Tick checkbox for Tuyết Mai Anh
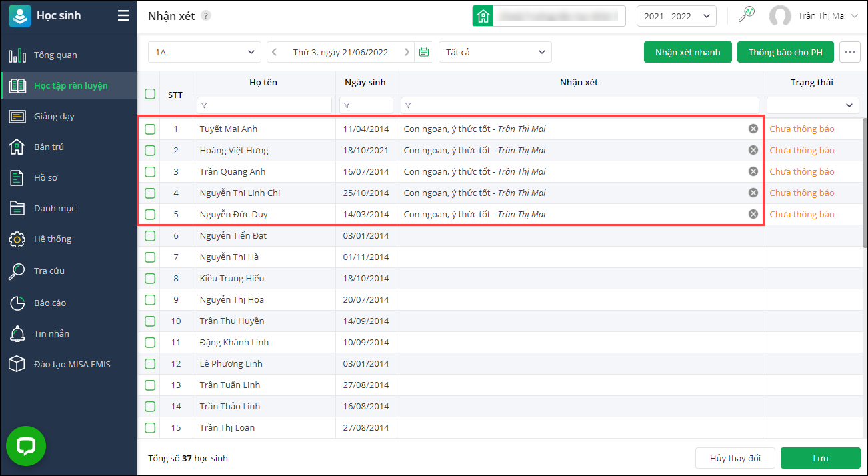Screen dimensions: 868x476 pos(150,129)
